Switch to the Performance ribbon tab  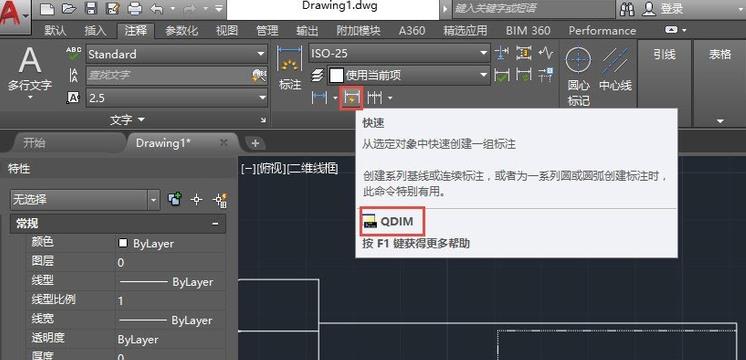click(x=602, y=30)
